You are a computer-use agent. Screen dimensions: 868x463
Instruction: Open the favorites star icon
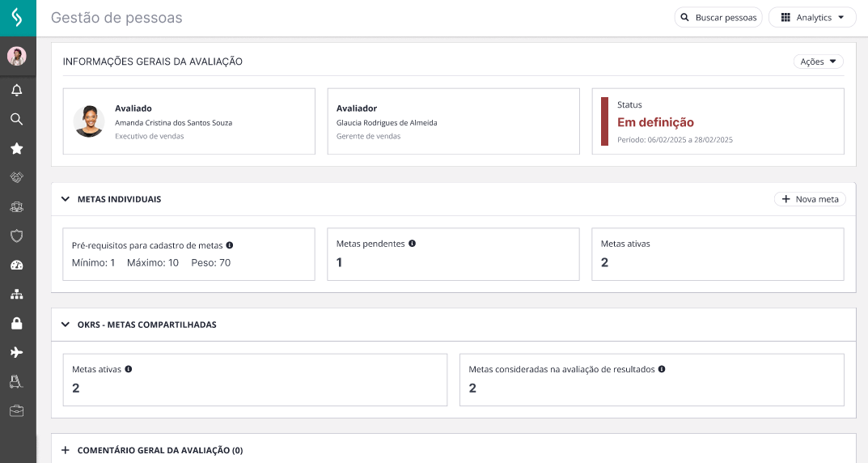coord(17,148)
